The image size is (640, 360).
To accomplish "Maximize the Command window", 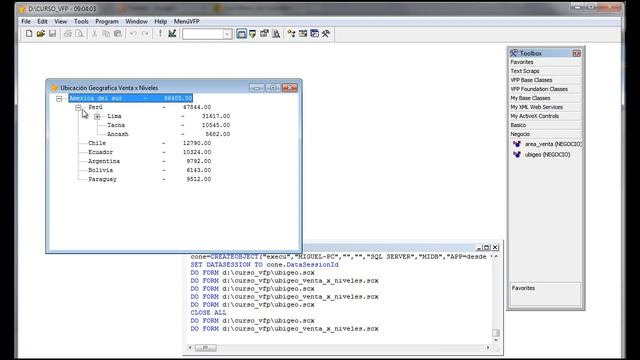I will 487,247.
